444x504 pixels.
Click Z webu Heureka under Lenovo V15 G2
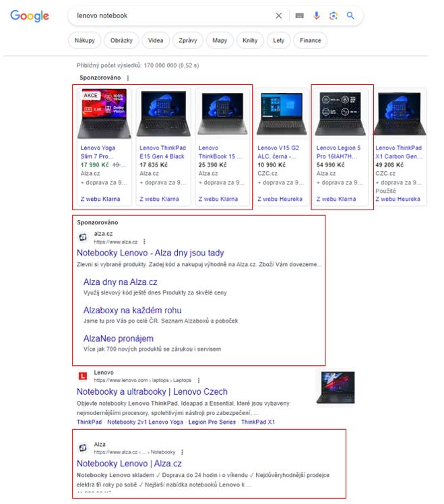pos(280,199)
